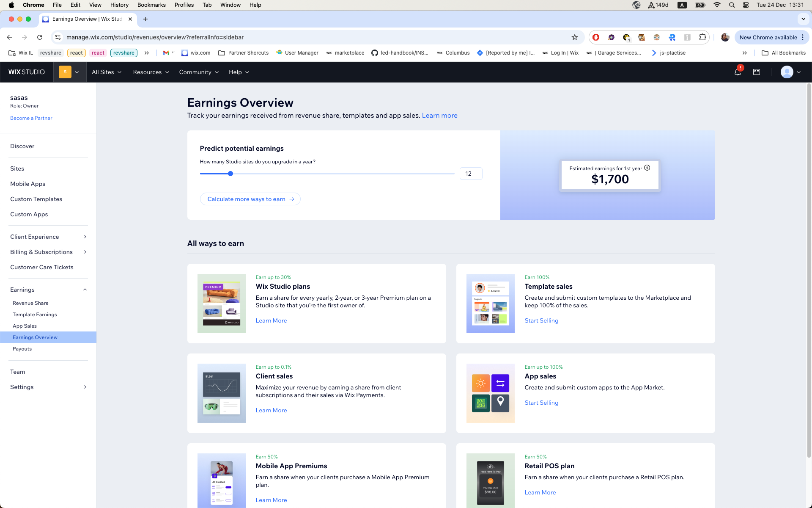This screenshot has height=508, width=812.
Task: Click Start Selling under App sales
Action: click(541, 403)
